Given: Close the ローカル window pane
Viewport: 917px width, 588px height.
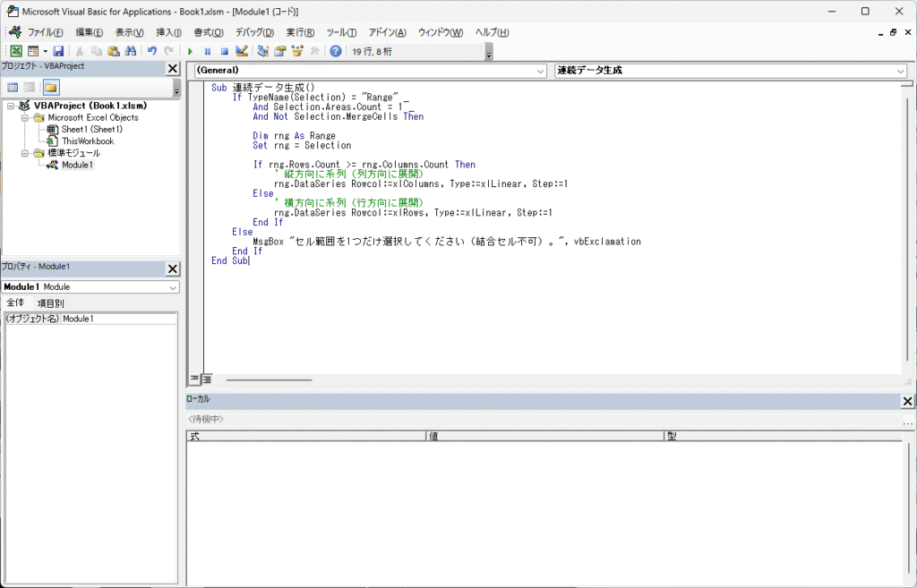Looking at the screenshot, I should pyautogui.click(x=907, y=401).
